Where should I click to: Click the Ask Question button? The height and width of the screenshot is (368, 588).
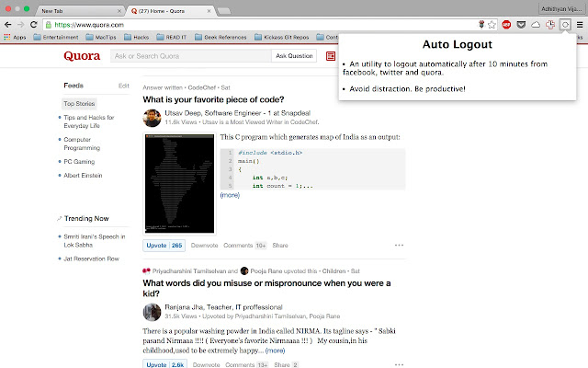[x=294, y=56]
